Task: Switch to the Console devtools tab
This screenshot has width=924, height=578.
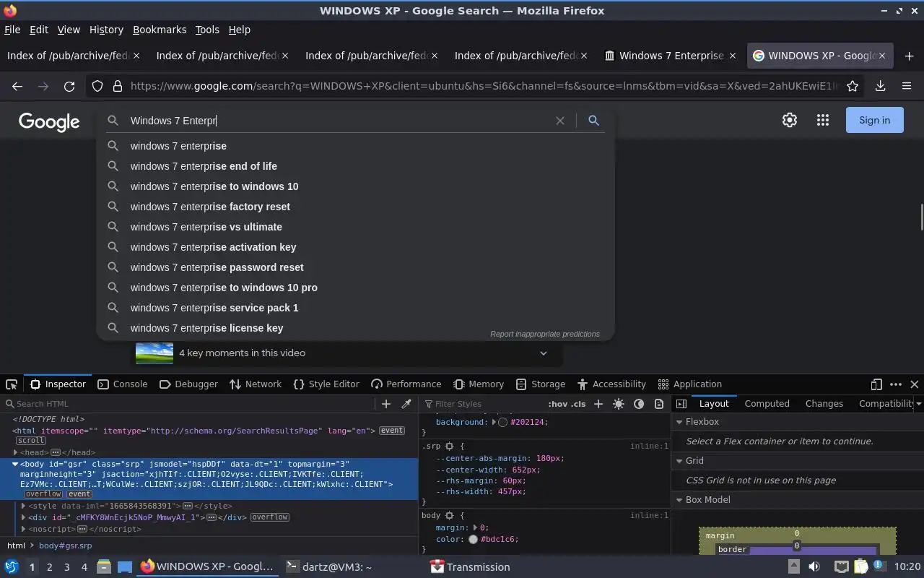Action: (123, 384)
